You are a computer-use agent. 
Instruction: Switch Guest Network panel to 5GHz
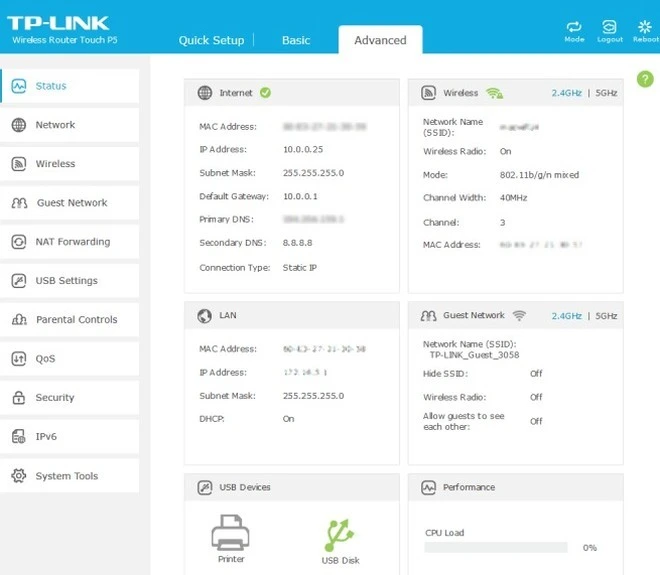coord(606,315)
